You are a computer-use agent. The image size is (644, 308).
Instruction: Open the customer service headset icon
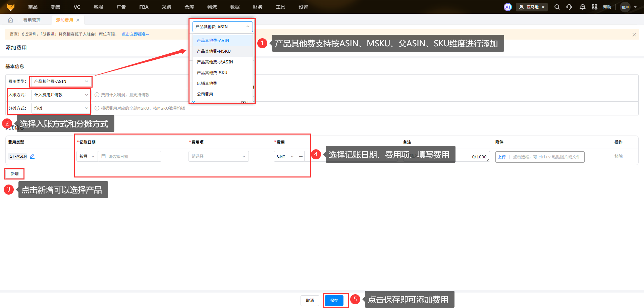click(569, 7)
